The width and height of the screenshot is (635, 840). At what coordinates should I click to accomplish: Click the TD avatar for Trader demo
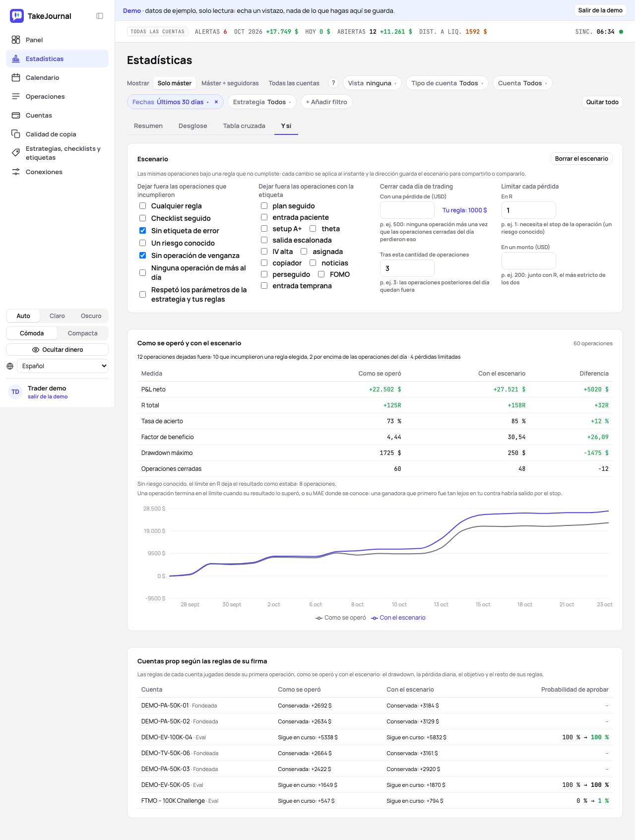point(15,392)
